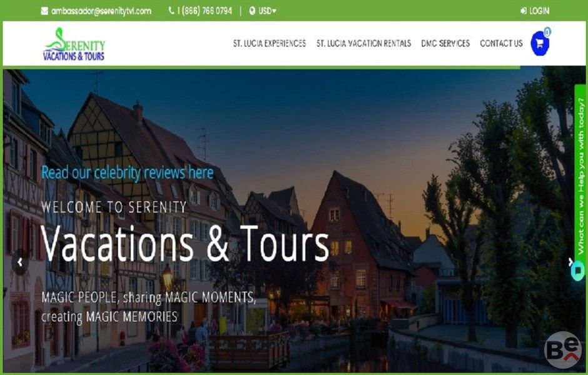Screen dimensions: 588x375
Task: Click the envelope email icon
Action: [44, 11]
